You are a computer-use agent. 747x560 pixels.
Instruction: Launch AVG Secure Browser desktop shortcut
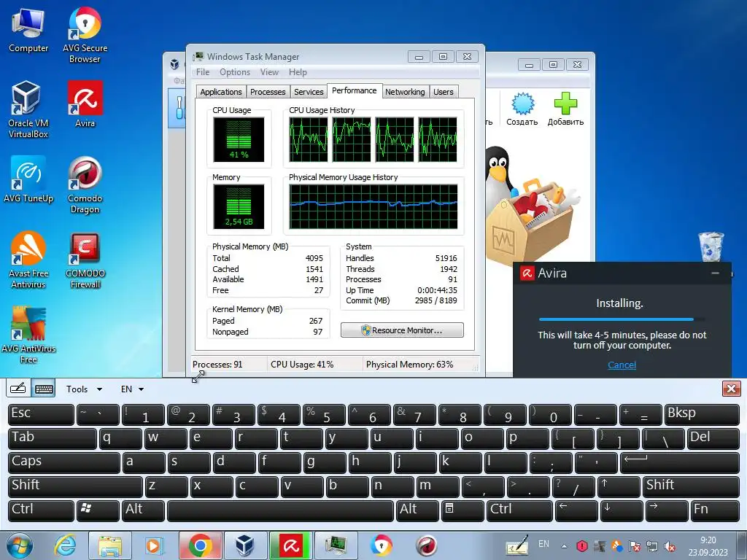85,35
